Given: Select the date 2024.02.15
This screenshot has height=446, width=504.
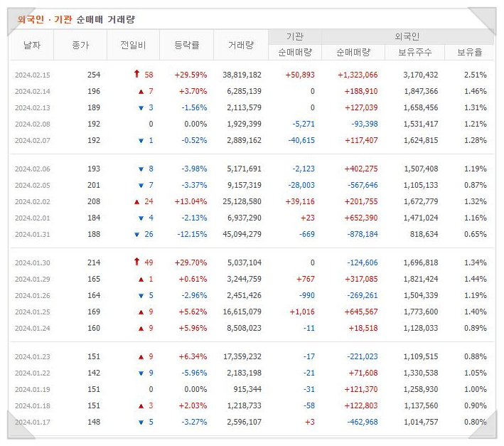Looking at the screenshot, I should click(x=33, y=75).
